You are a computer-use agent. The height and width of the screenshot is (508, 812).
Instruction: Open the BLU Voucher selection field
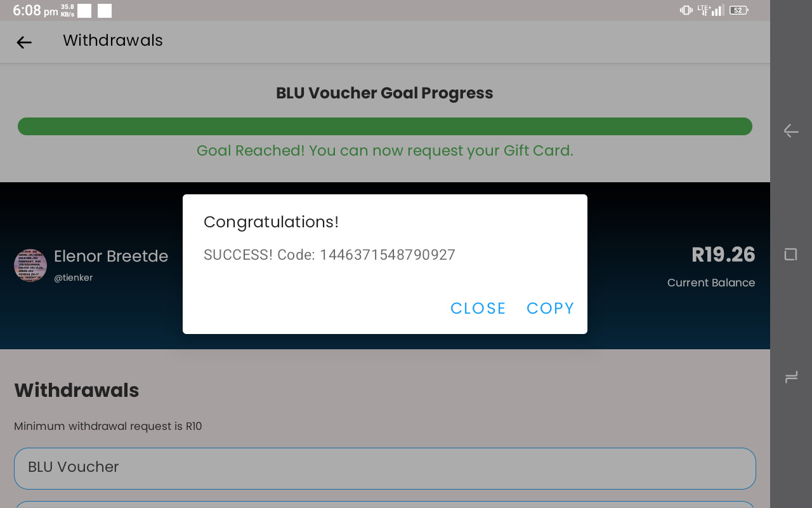click(x=385, y=469)
